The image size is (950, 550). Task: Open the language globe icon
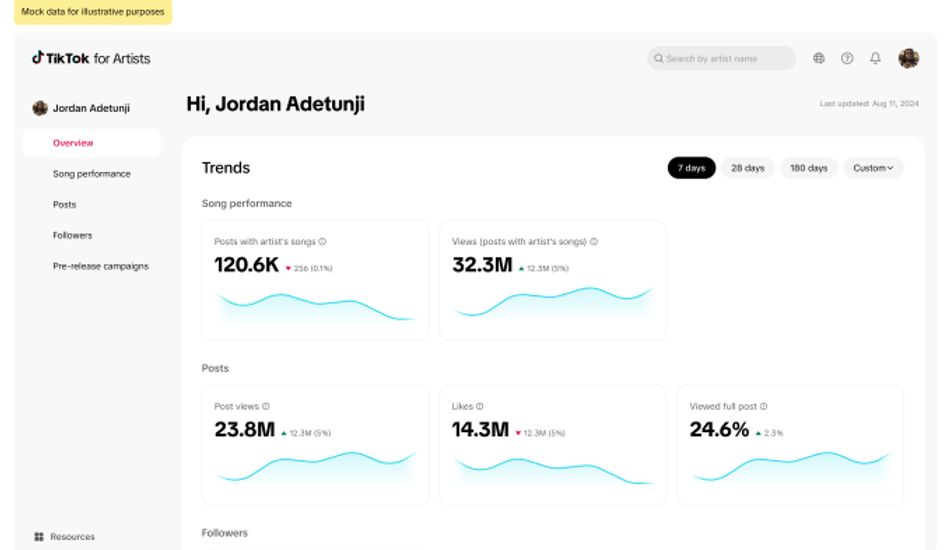tap(819, 58)
